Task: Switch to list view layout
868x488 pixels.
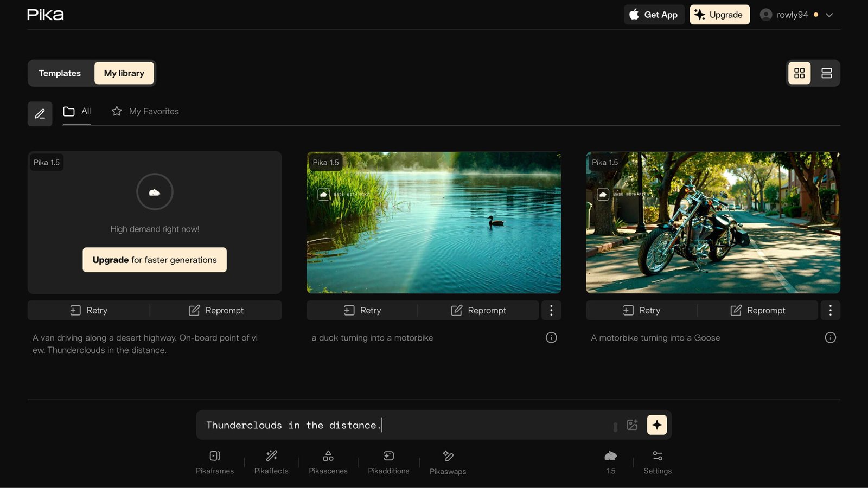Action: (x=827, y=73)
